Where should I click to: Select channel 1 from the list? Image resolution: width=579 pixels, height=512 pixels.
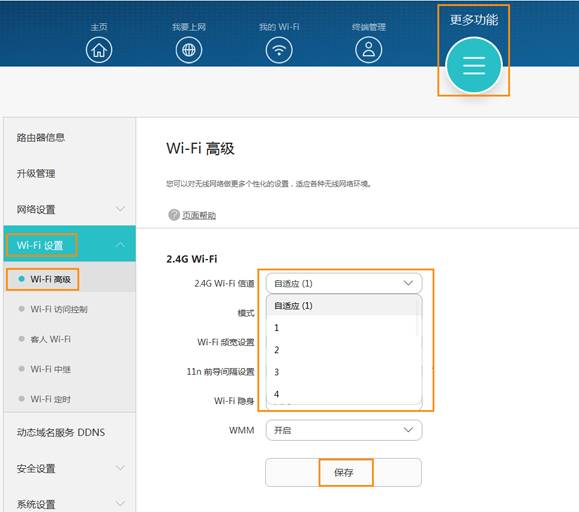point(344,328)
